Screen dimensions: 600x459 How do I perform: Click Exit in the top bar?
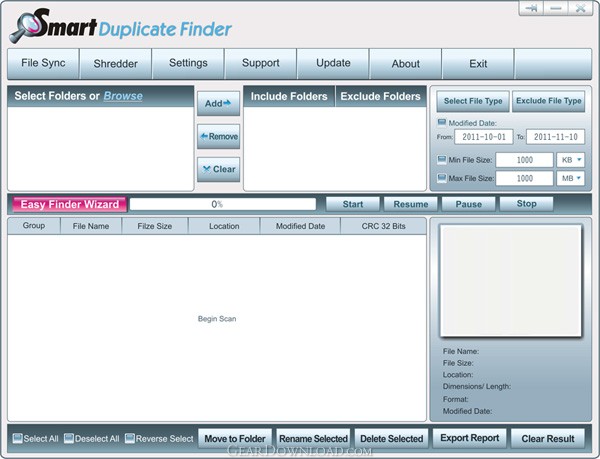[x=478, y=63]
